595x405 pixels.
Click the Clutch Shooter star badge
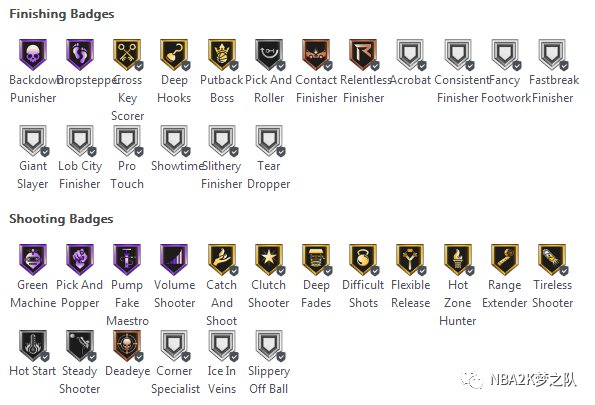point(269,260)
